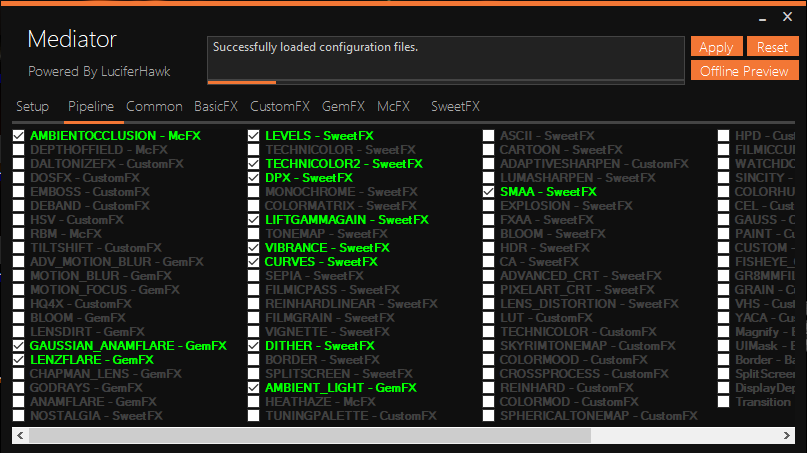Screen dimensions: 807x453
Task: Disable LEVELS - SweetFX effect
Action: (253, 135)
